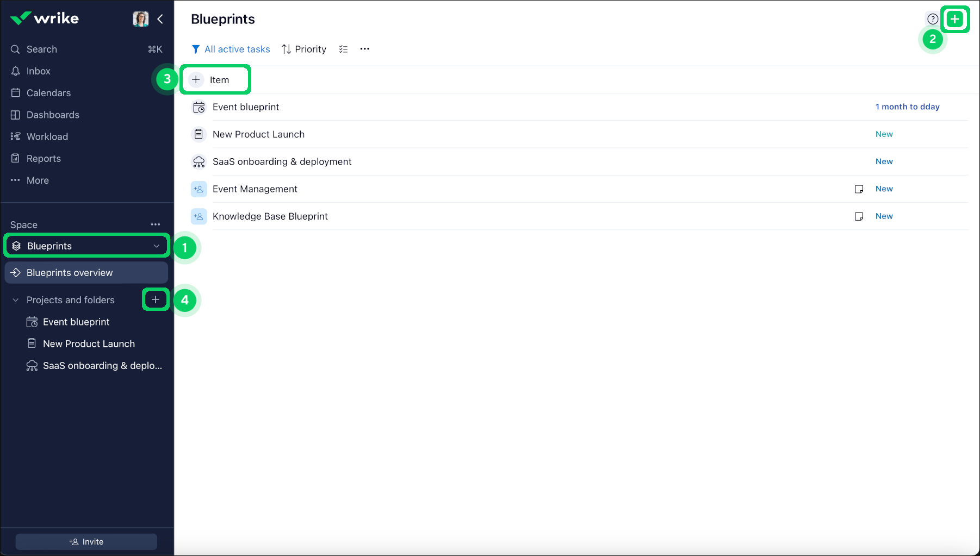Click the Inbox bell icon
Screen dimensions: 980x556
pyautogui.click(x=15, y=71)
